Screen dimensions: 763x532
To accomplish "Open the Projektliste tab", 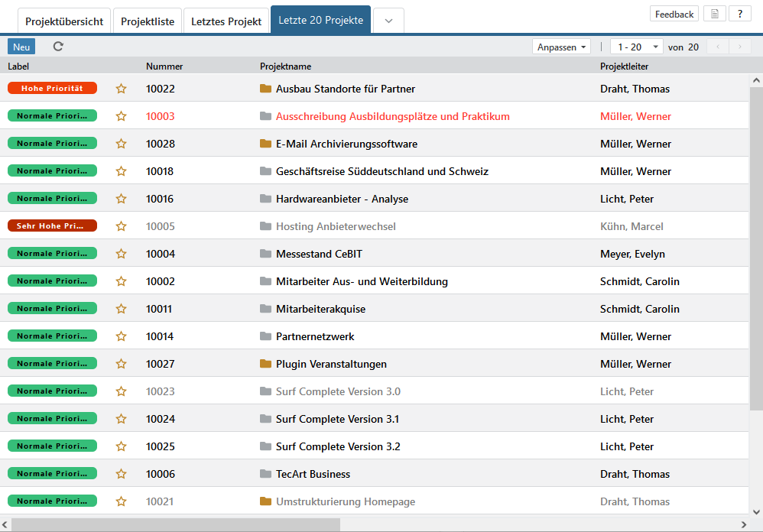I will (x=148, y=21).
